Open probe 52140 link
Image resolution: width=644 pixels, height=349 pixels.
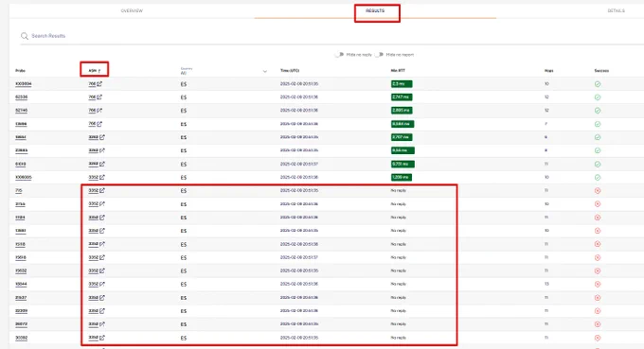22,111
